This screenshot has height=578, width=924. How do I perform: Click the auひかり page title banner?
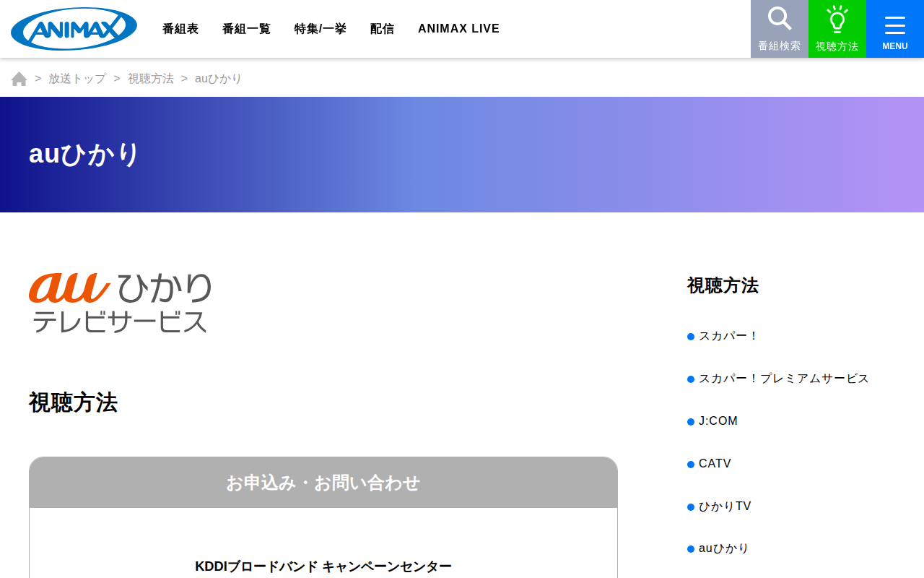[x=462, y=155]
